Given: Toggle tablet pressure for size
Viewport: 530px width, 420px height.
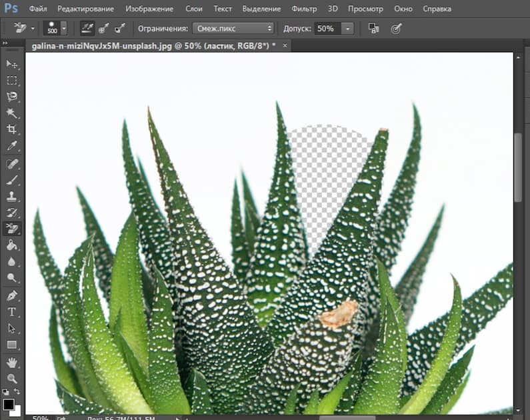Looking at the screenshot, I should pos(396,29).
